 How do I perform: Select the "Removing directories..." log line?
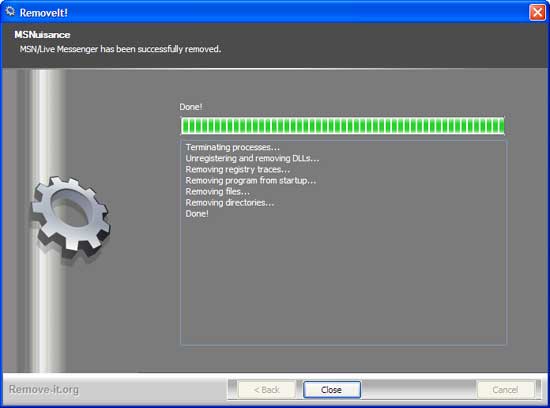(230, 202)
